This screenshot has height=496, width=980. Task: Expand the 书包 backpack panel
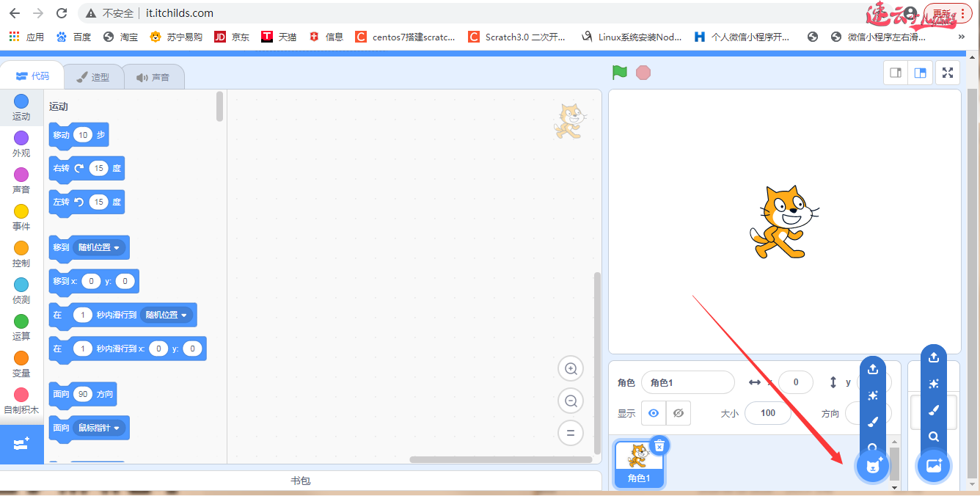click(301, 481)
